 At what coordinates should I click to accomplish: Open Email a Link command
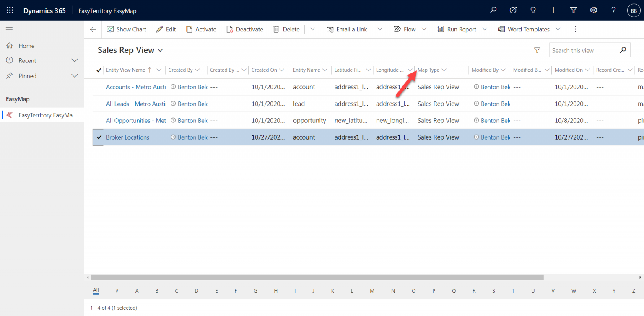347,29
